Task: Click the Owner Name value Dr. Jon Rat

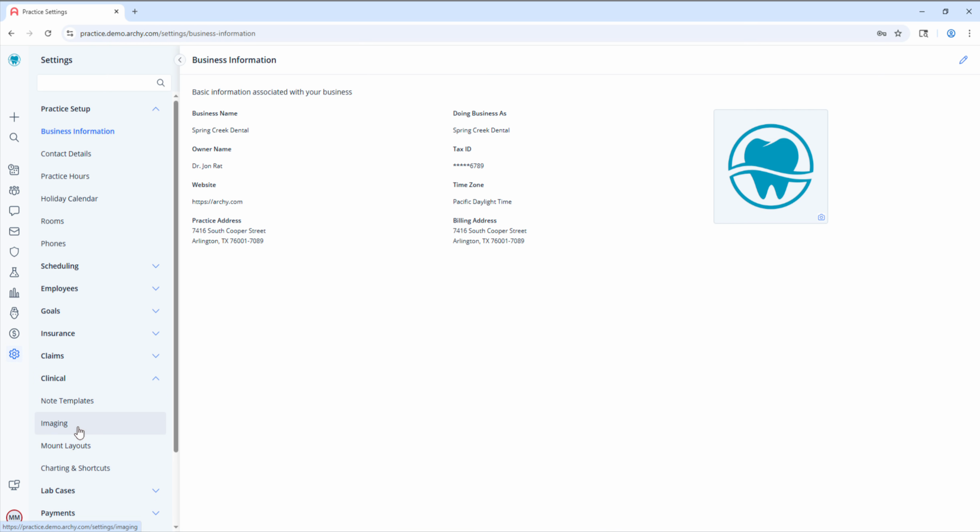Action: coord(207,166)
